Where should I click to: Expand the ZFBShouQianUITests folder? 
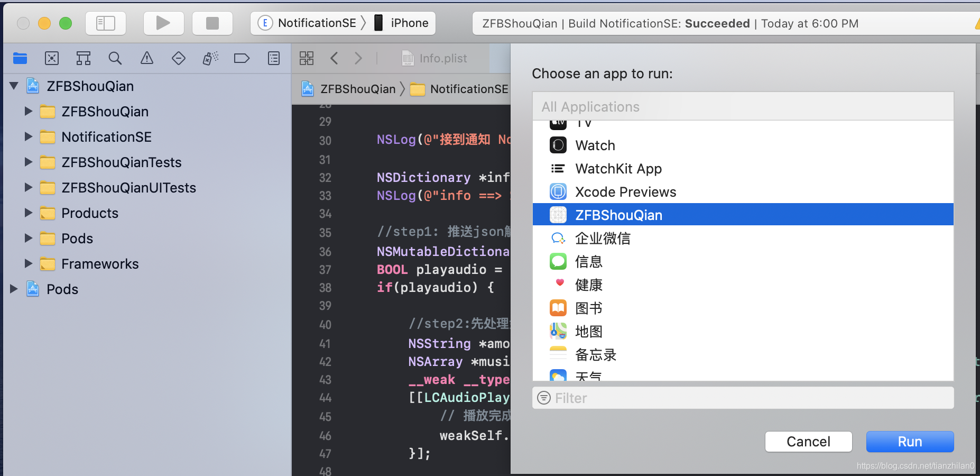29,187
